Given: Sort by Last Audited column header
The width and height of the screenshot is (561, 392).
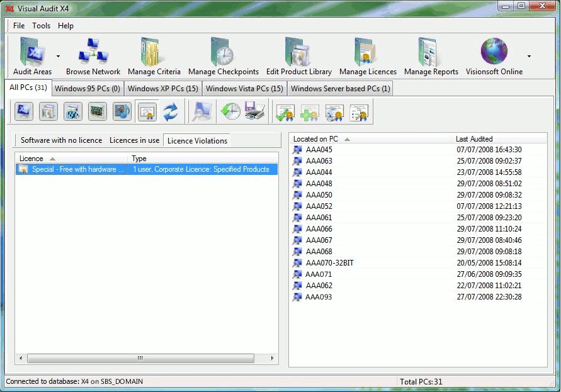Looking at the screenshot, I should coord(499,139).
